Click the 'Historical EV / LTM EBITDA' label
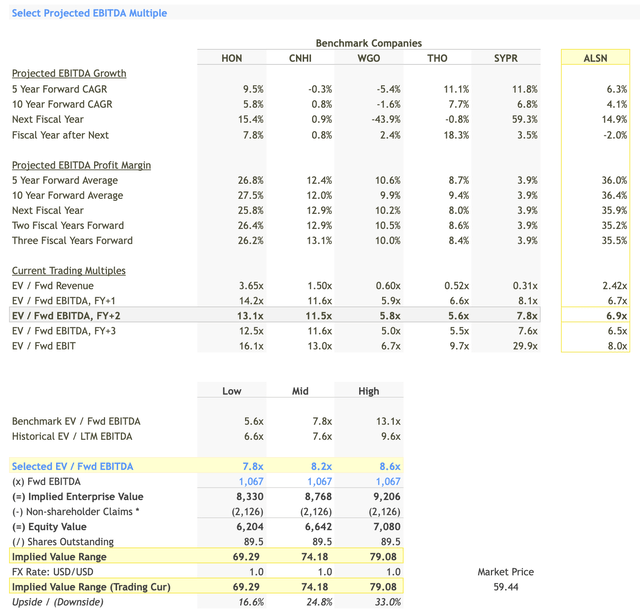Screen dimensions: 640x610 coord(72,436)
